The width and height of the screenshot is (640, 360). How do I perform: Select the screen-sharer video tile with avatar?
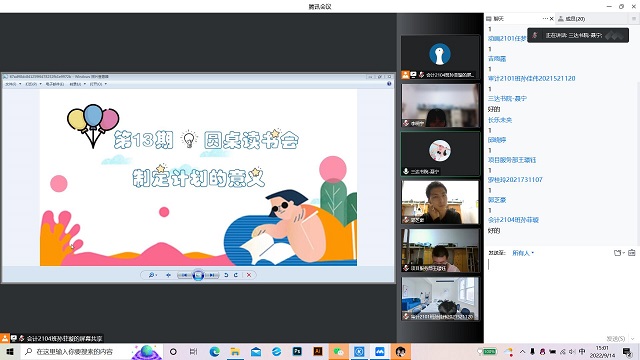click(440, 57)
